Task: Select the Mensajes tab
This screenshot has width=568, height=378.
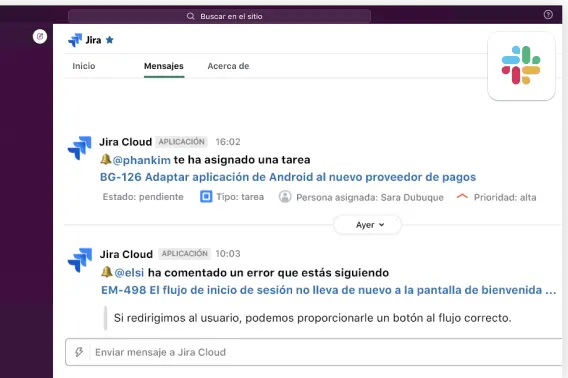Action: point(164,66)
